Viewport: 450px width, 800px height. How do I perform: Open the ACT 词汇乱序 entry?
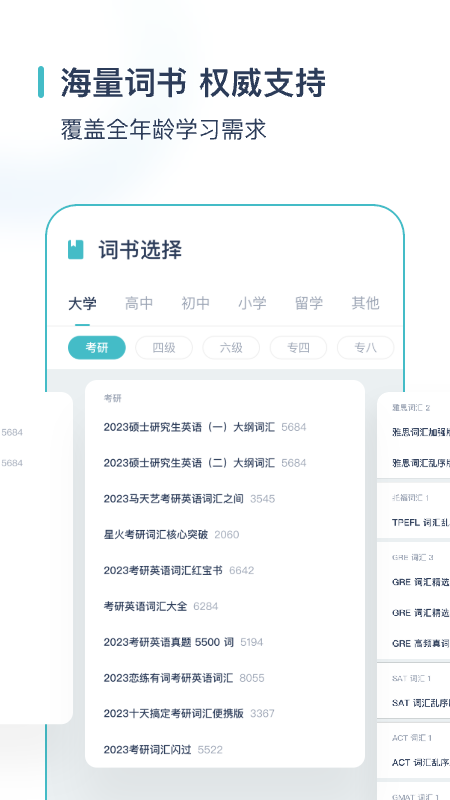(x=421, y=763)
